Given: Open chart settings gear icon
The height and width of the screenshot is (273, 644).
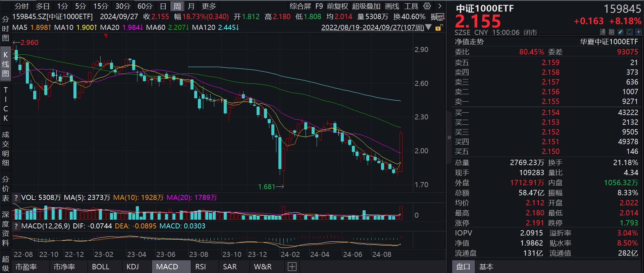Looking at the screenshot, I should click(427, 6).
